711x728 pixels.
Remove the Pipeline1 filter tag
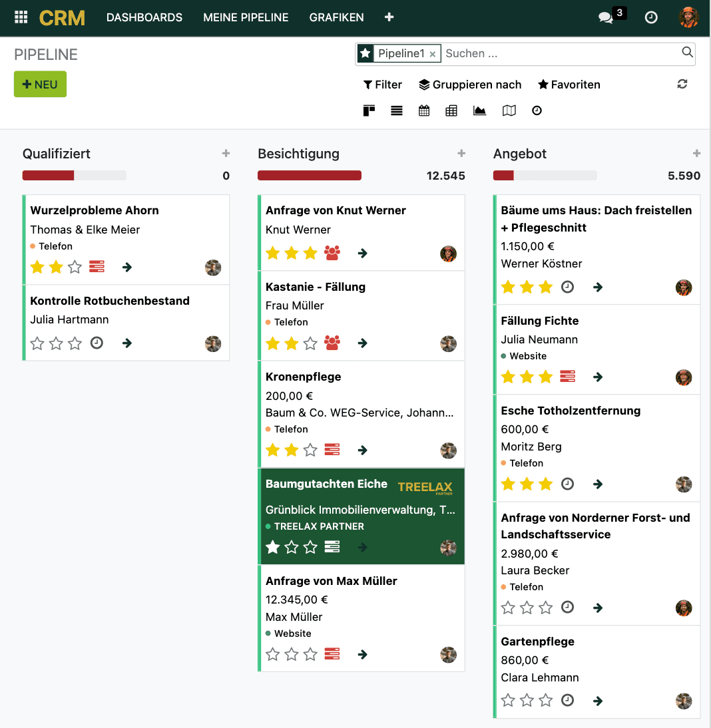coord(432,54)
